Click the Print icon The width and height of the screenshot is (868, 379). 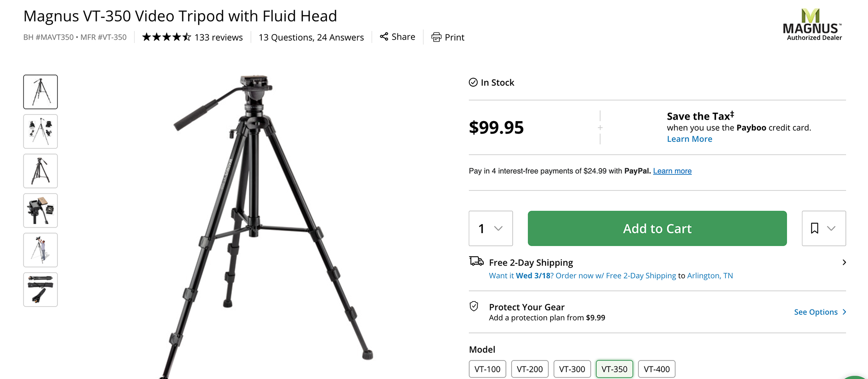[x=436, y=37]
